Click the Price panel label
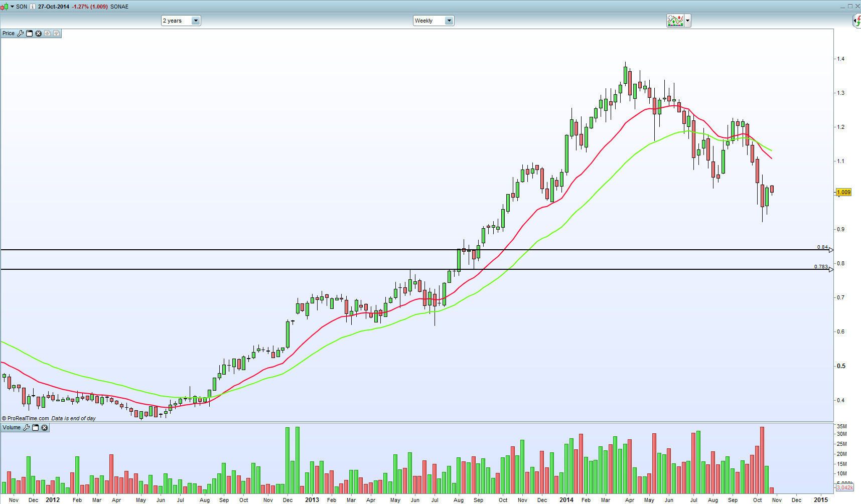Image resolution: width=861 pixels, height=504 pixels. pos(9,34)
